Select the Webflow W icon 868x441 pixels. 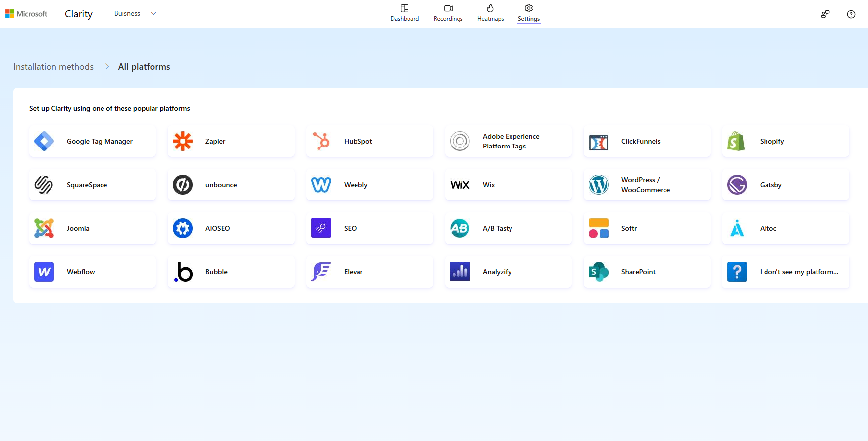point(44,272)
